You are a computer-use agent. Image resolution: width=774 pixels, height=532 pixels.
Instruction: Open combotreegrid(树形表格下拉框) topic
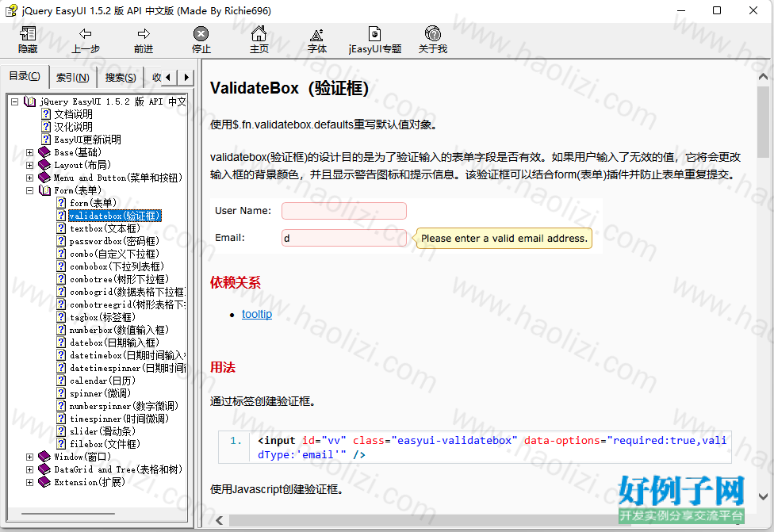pyautogui.click(x=128, y=304)
